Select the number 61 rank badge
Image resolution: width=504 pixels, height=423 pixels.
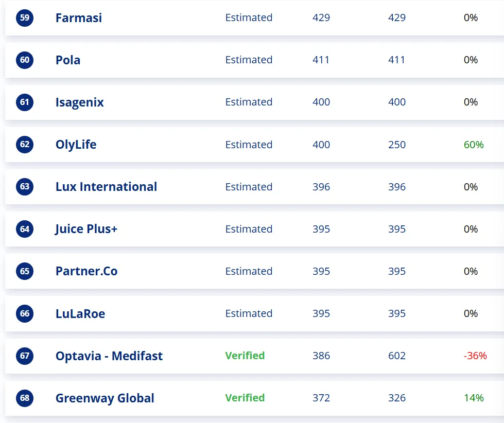click(25, 102)
